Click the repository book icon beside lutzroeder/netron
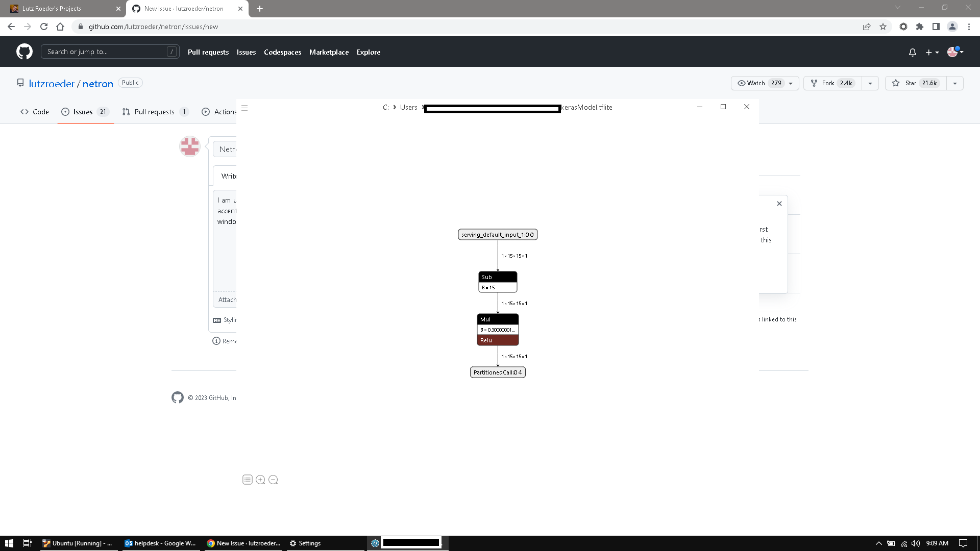 [x=20, y=83]
